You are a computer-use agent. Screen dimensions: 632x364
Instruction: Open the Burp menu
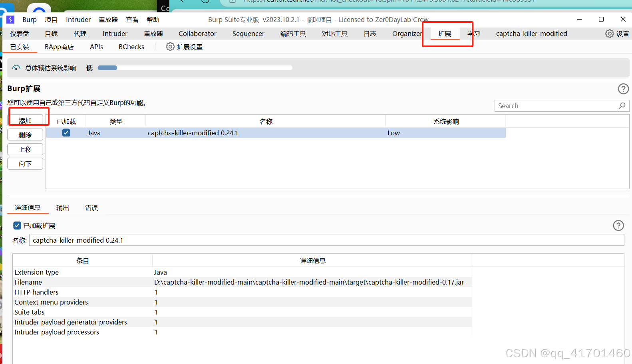30,20
